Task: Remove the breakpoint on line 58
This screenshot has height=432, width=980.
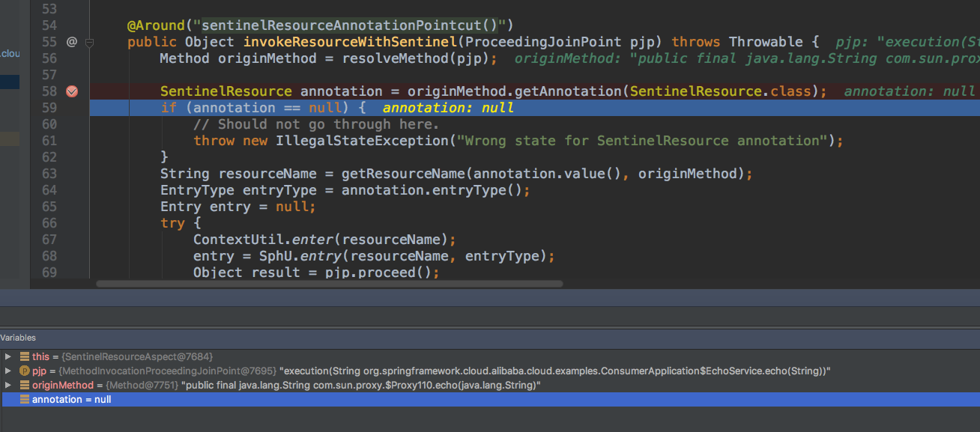Action: pyautogui.click(x=72, y=91)
